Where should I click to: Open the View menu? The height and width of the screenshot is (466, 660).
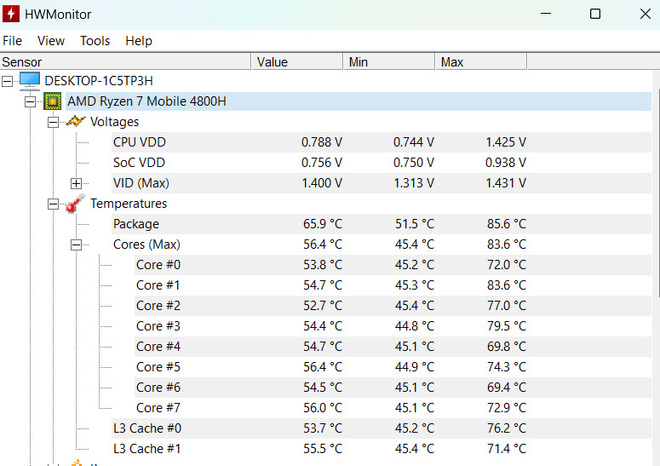pos(51,41)
